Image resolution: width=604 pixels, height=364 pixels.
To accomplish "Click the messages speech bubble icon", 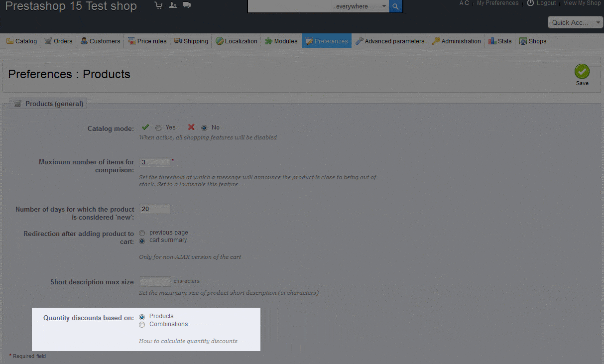I will tap(186, 5).
